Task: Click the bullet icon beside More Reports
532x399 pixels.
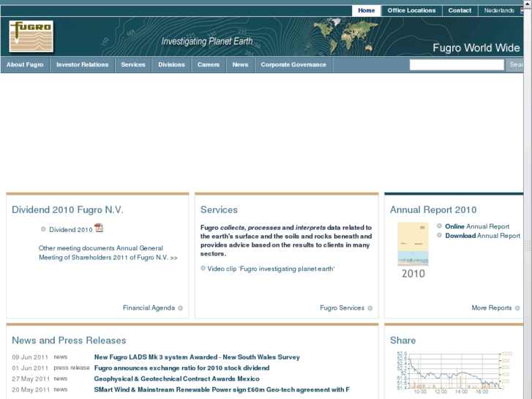Action: tap(517, 308)
